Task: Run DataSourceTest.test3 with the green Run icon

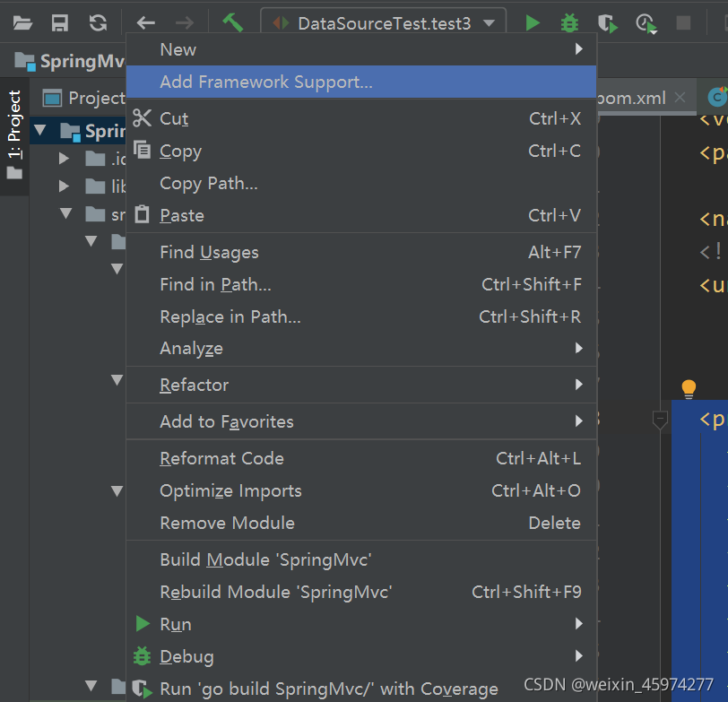Action: (x=532, y=22)
